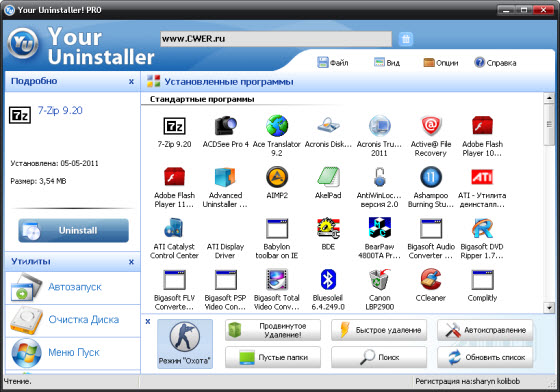This screenshot has height=392, width=560.
Task: Open the Опции menu
Action: (x=441, y=62)
